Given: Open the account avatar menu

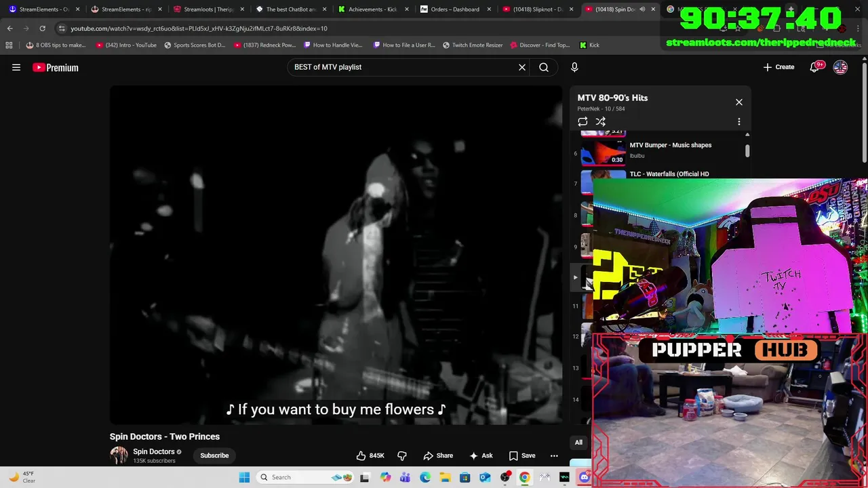Looking at the screenshot, I should click(840, 67).
